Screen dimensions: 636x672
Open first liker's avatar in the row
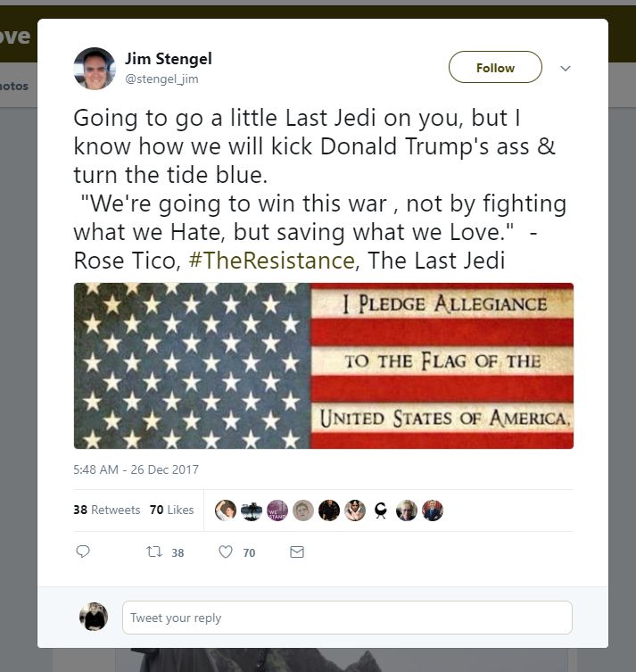(226, 510)
